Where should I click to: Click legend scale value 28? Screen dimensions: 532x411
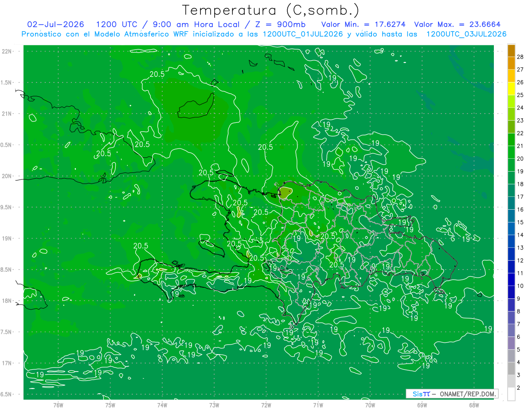click(520, 57)
